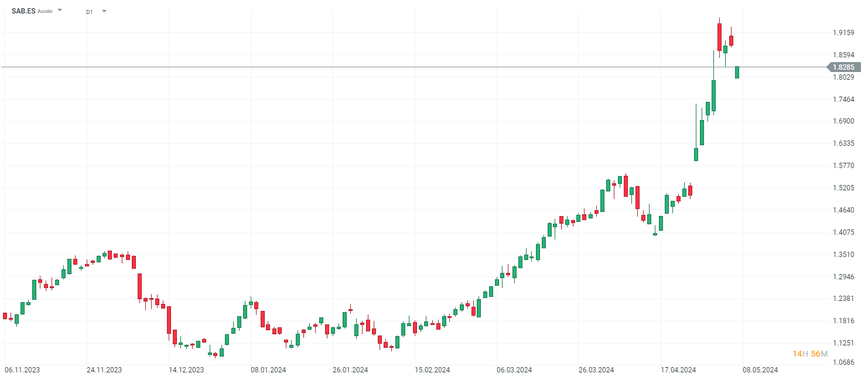Click the 08.05.2024 date on time axis
This screenshot has height=380, width=868.
tap(760, 370)
